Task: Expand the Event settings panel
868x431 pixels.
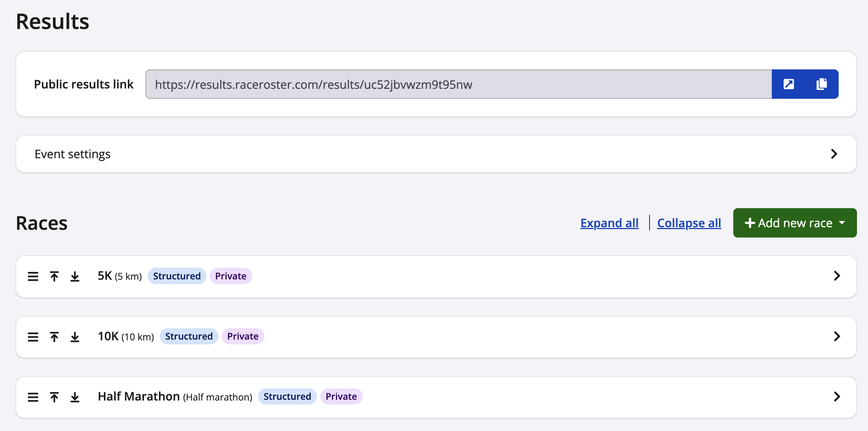Action: pyautogui.click(x=834, y=154)
